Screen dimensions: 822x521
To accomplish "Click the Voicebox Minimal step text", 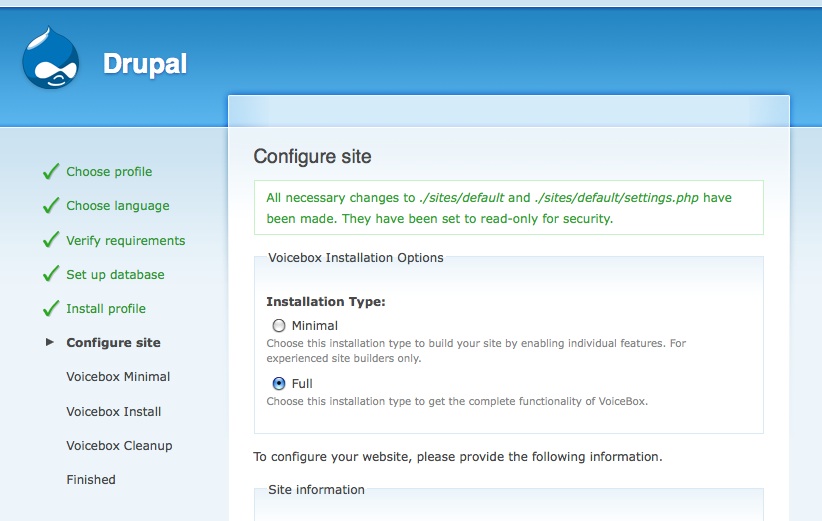I will tap(118, 377).
